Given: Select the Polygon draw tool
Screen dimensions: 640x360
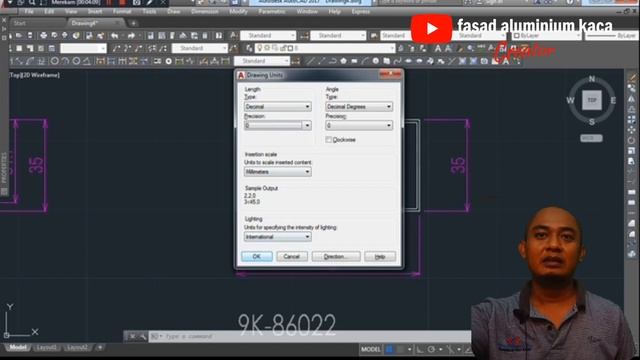Looking at the screenshot, I should click(x=343, y=61).
